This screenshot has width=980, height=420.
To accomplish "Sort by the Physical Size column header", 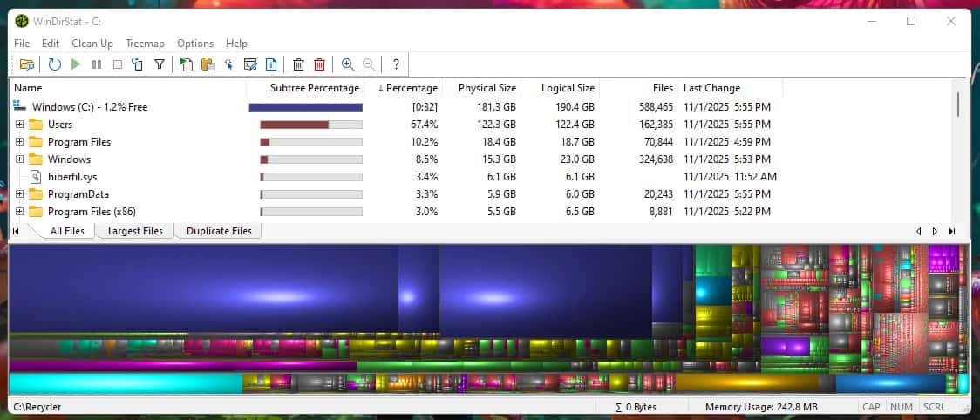I will click(x=487, y=88).
